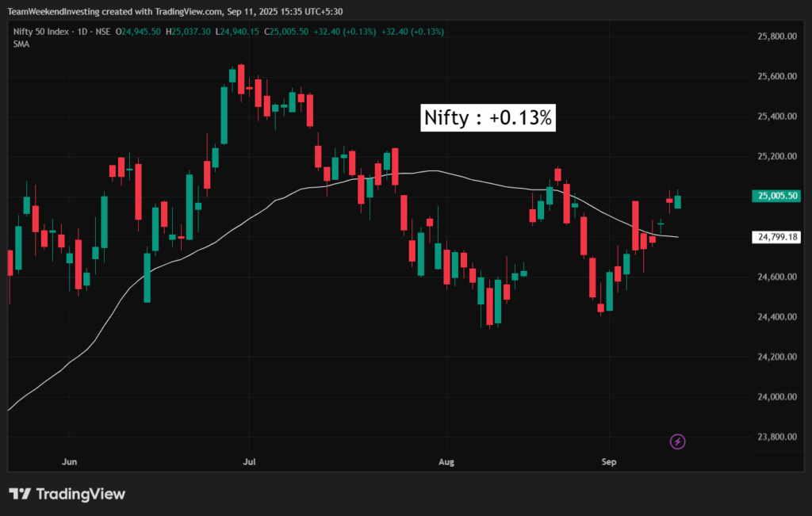Click the NSE exchange label

click(103, 32)
